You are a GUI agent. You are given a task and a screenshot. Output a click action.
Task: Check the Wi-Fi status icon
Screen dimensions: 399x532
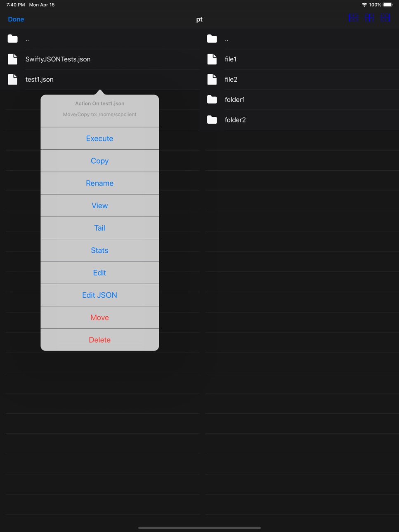point(364,5)
